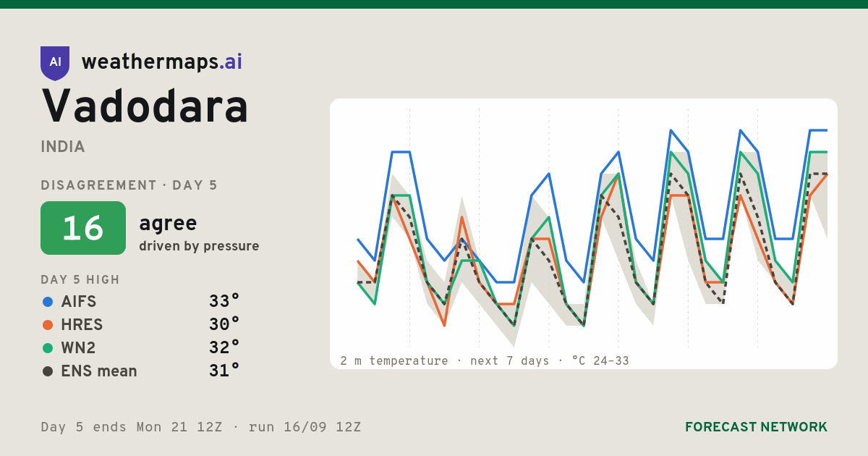Select the ENS mean 31° value
Image resolution: width=868 pixels, height=456 pixels.
[224, 371]
